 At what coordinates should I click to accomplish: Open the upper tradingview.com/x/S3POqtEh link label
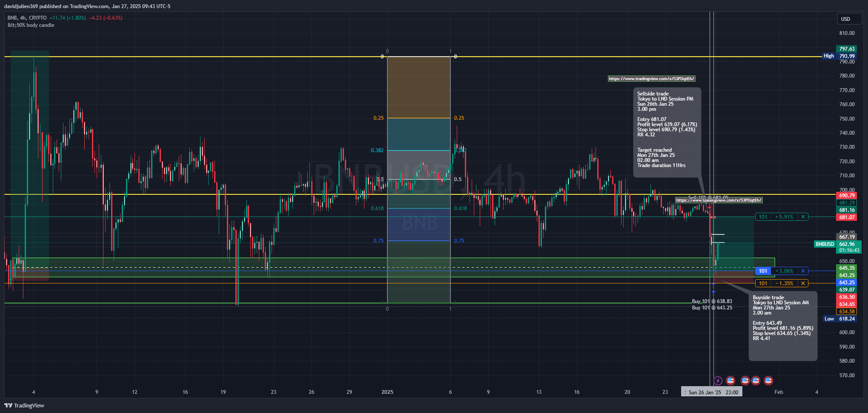click(652, 78)
